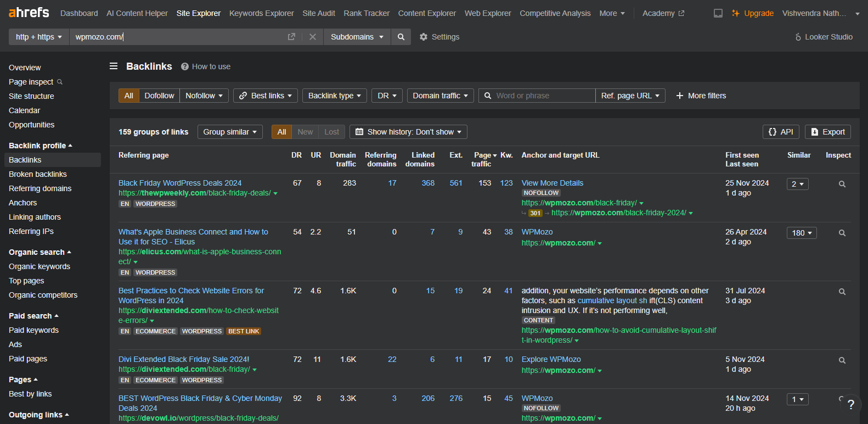Open the Black Friday WordPress Deals 2024 link
Viewport: 868px width, 424px height.
(x=180, y=183)
